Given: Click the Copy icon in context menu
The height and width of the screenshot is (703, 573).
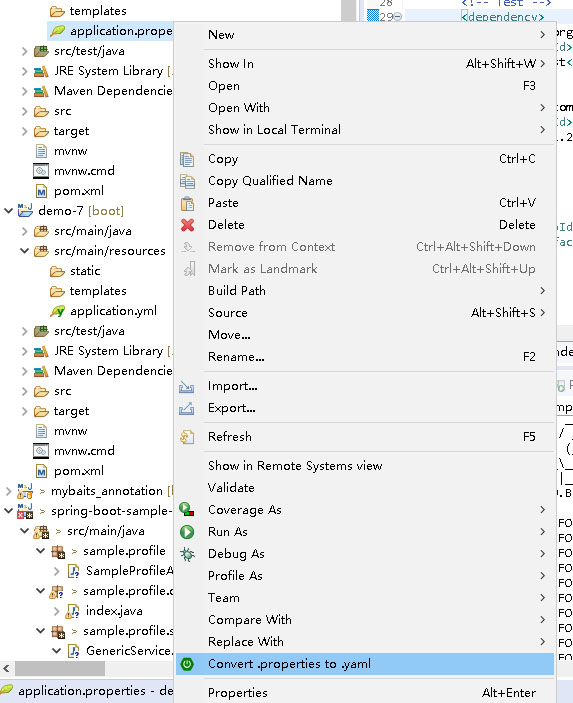Looking at the screenshot, I should (187, 159).
